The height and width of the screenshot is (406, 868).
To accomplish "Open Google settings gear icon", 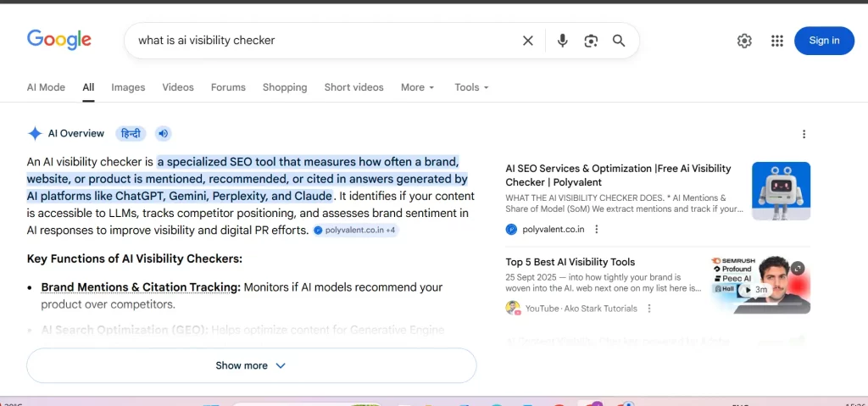I will coord(744,41).
